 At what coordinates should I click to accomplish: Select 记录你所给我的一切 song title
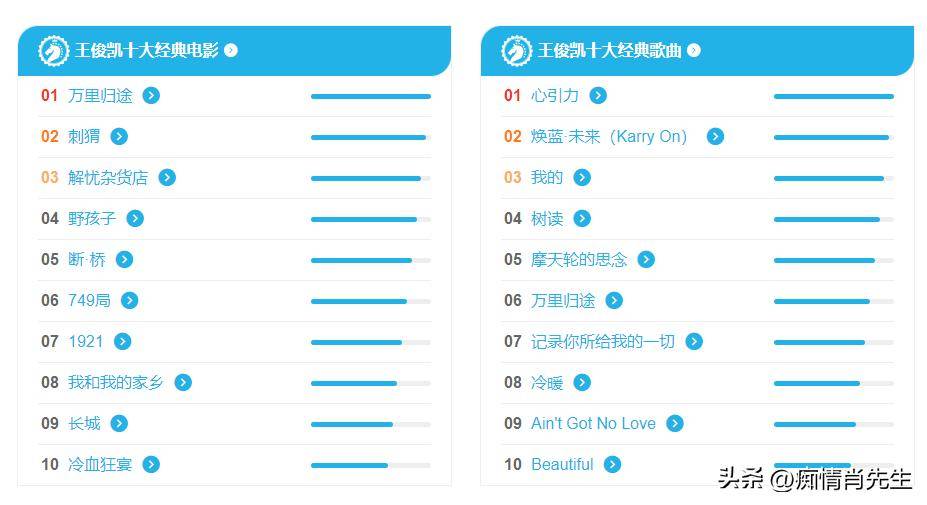(x=602, y=341)
